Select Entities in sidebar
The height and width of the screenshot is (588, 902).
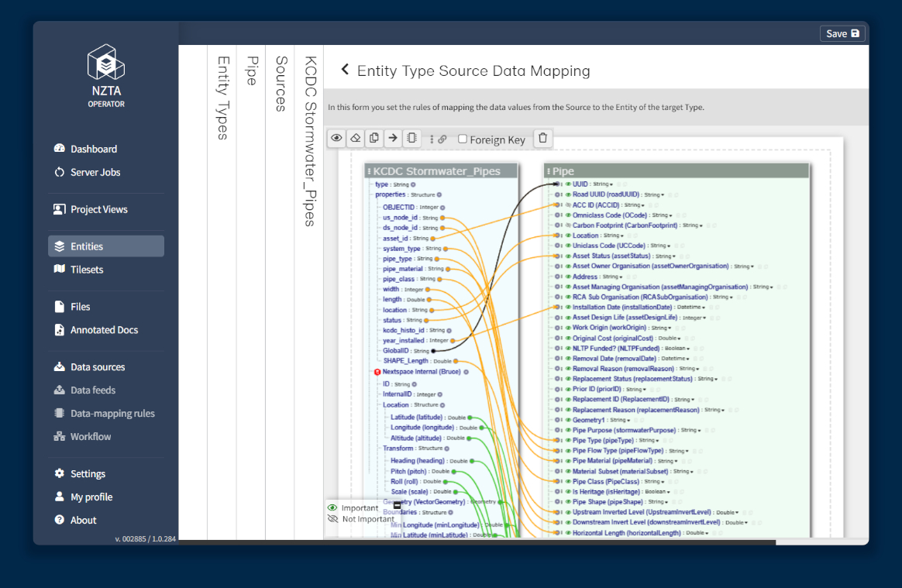coord(106,246)
